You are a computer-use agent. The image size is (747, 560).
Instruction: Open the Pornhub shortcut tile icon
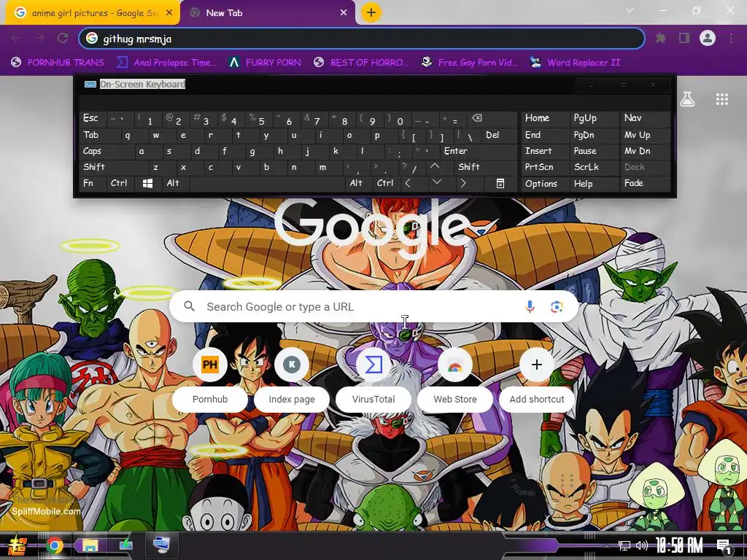pos(209,365)
